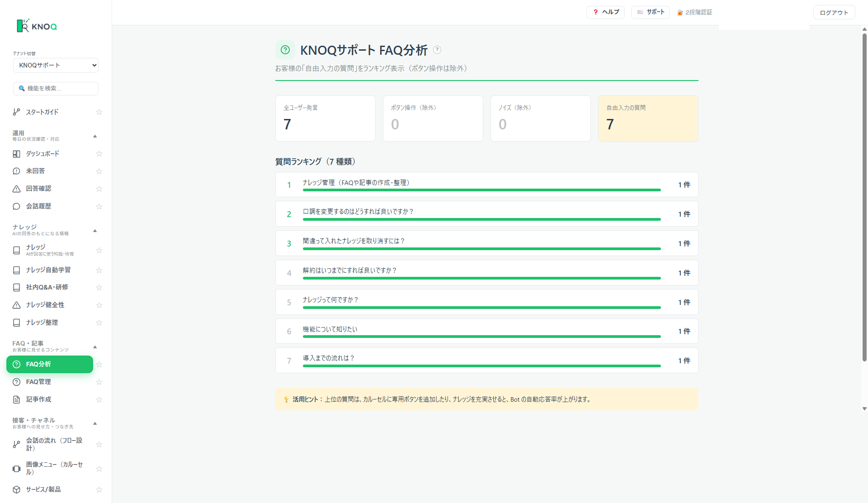The image size is (868, 503).
Task: Click the 会話履歴 chat bubble icon
Action: [x=16, y=206]
